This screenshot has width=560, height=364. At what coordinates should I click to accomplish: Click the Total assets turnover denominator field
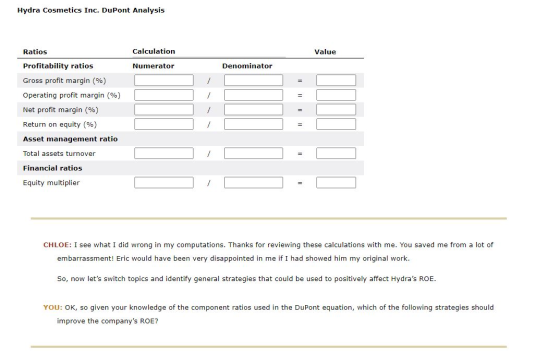coord(253,153)
